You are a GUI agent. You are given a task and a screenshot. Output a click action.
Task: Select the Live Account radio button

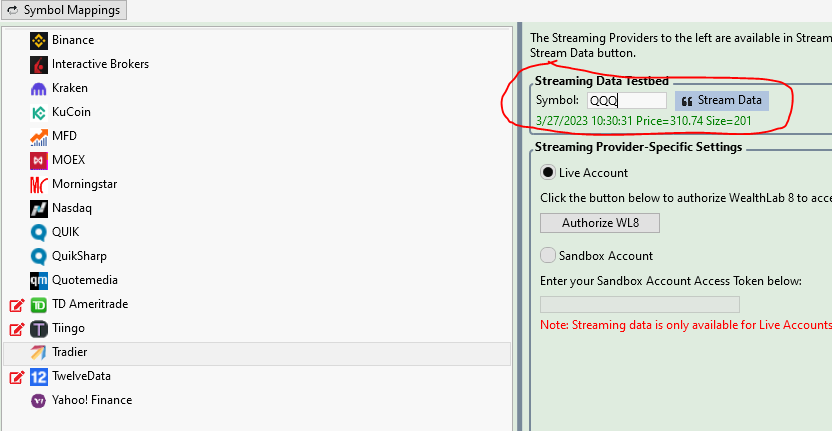[547, 172]
